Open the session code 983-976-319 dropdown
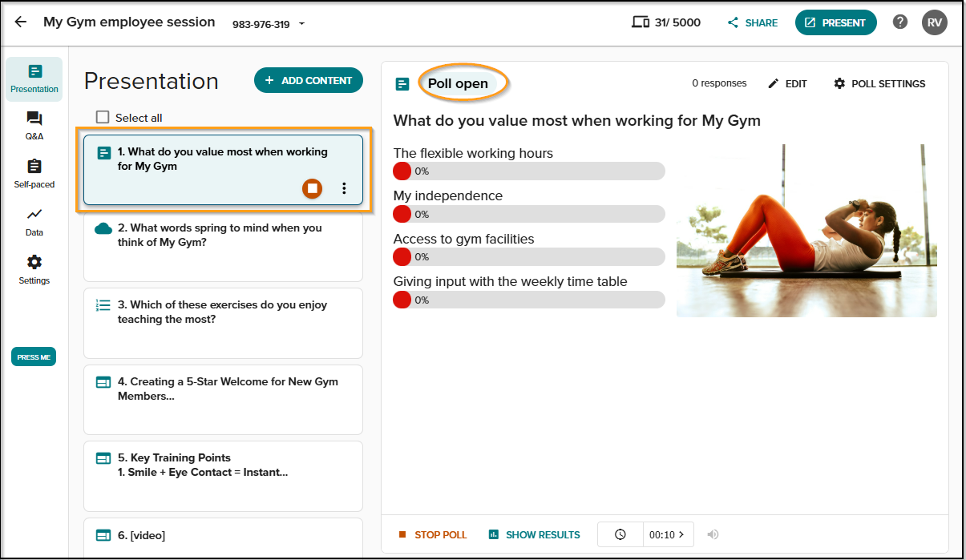The height and width of the screenshot is (560, 966). point(269,24)
